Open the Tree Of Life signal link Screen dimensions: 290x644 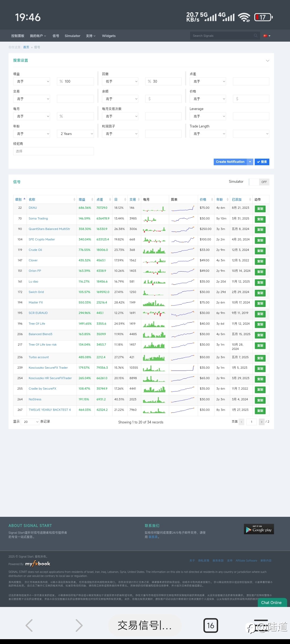tap(37, 324)
